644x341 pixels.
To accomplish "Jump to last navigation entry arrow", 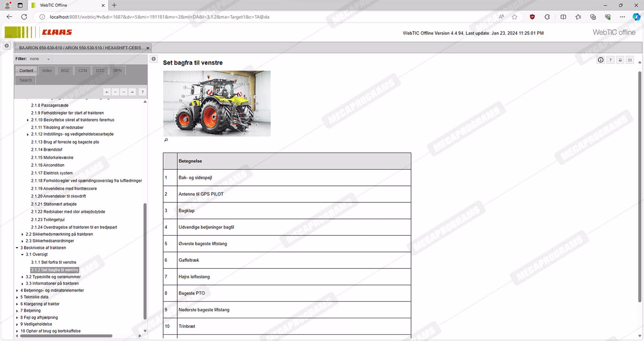I will (x=132, y=92).
